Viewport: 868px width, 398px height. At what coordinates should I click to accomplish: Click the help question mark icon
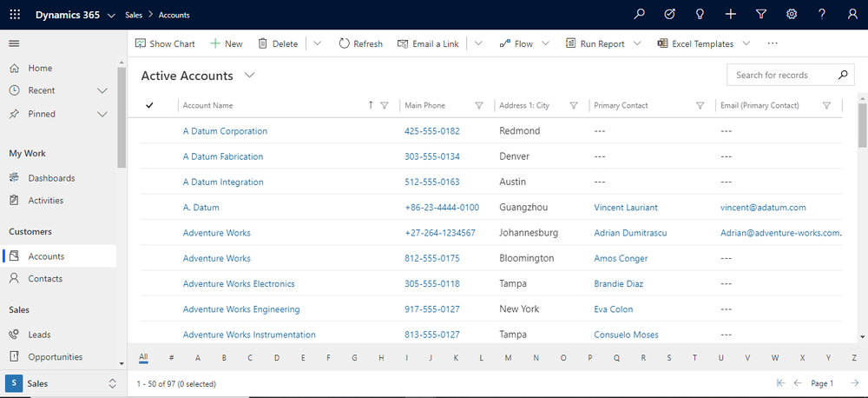[822, 15]
